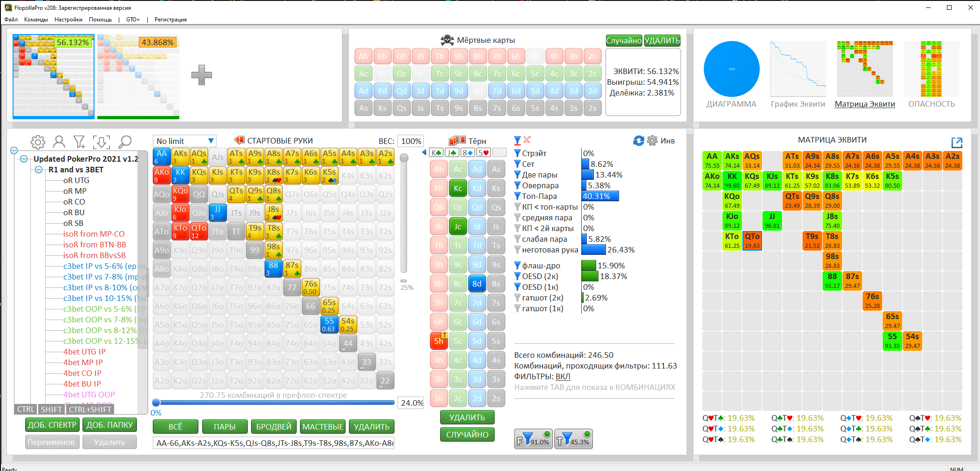Image resolution: width=980 pixels, height=471 pixels.
Task: Select the first range thumbnail 56.132%
Action: 54,76
